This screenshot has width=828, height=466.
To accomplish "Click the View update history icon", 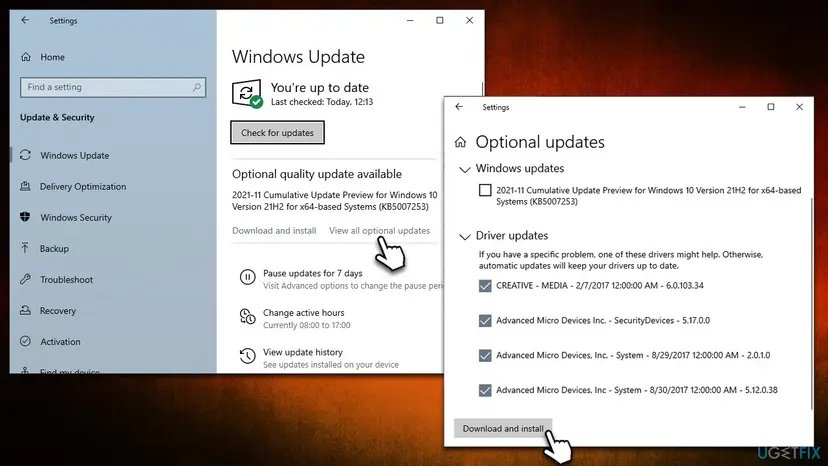I will pyautogui.click(x=247, y=356).
